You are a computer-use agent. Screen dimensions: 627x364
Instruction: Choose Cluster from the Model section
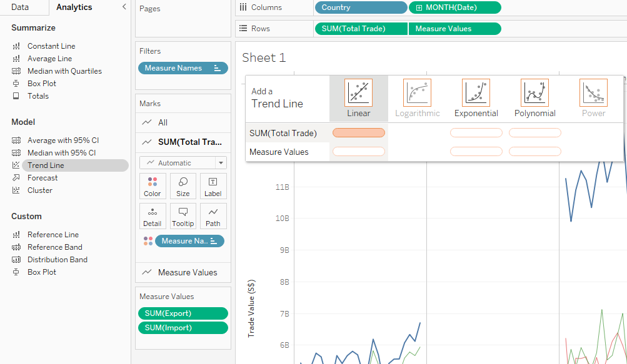click(x=40, y=190)
